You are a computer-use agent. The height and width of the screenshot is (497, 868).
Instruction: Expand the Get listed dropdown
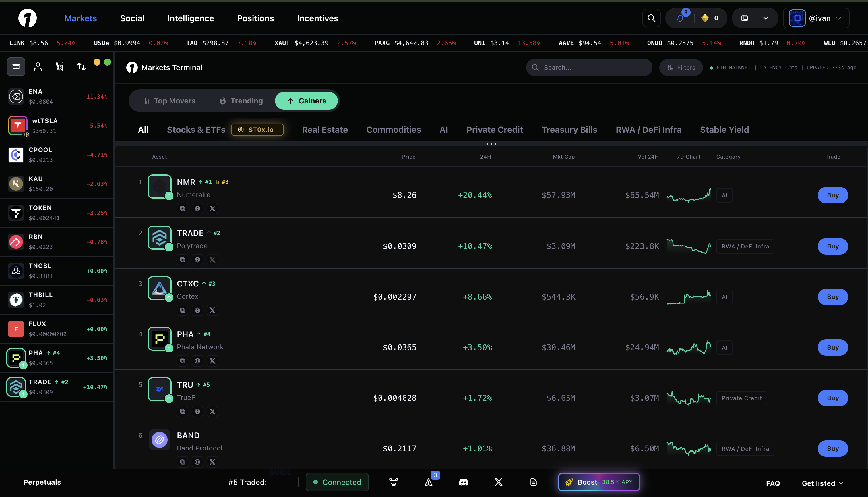pyautogui.click(x=822, y=483)
